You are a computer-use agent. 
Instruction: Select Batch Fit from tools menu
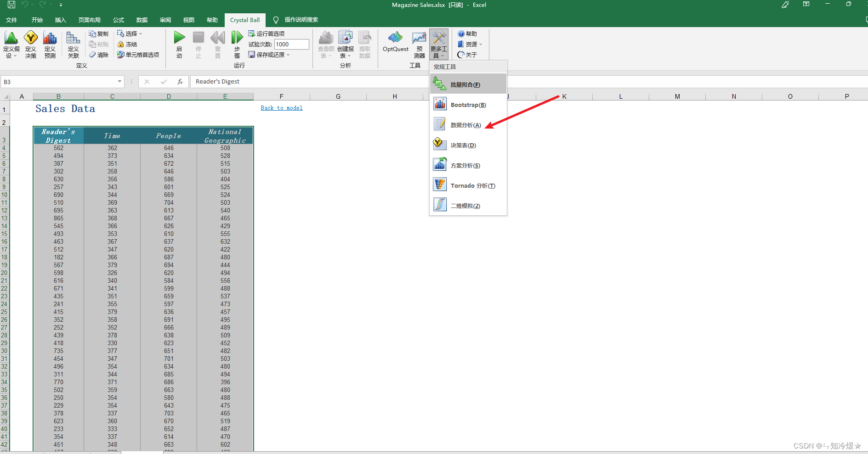(x=468, y=84)
